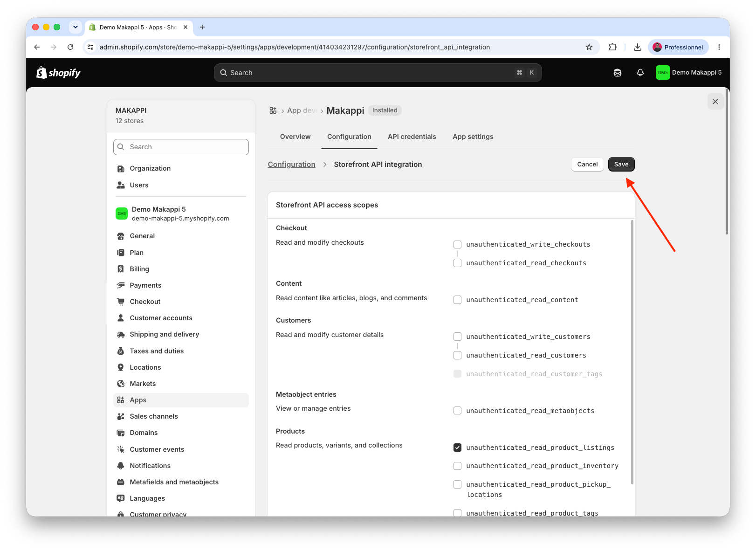Viewport: 756px width, 551px height.
Task: Reload the browser page
Action: (x=70, y=47)
